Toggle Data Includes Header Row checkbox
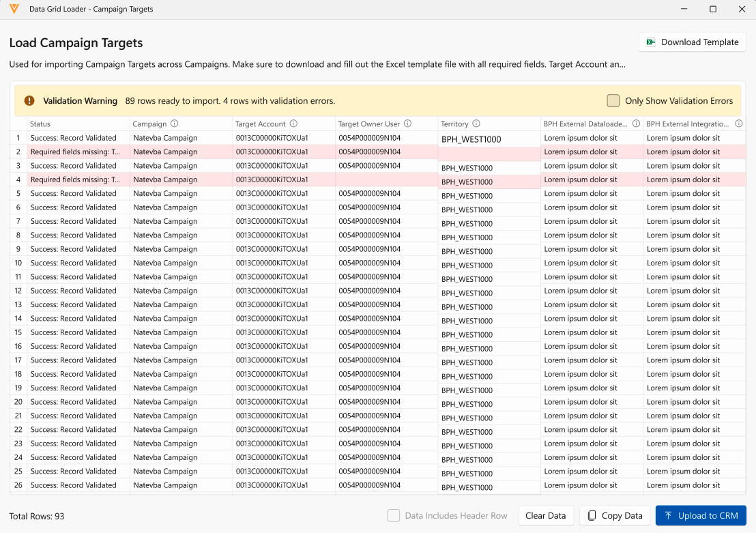756x533 pixels. coord(394,516)
